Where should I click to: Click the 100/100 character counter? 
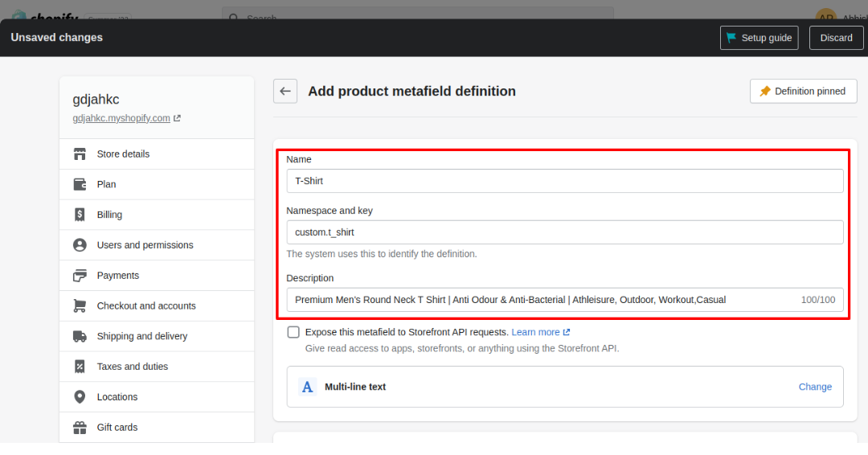click(x=817, y=300)
